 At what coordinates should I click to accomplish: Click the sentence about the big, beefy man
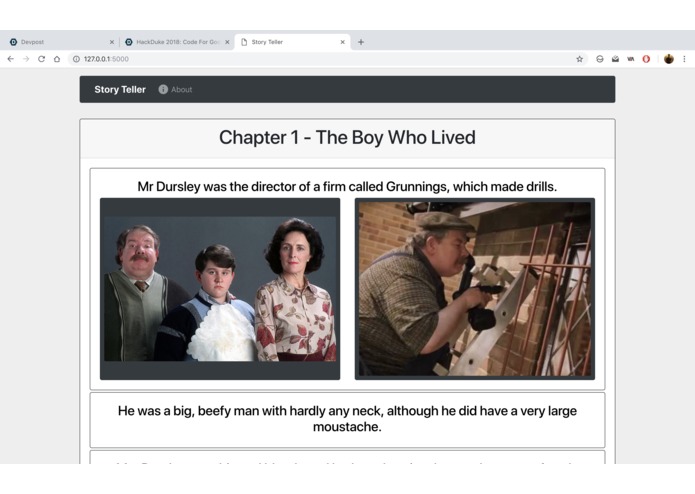(347, 419)
